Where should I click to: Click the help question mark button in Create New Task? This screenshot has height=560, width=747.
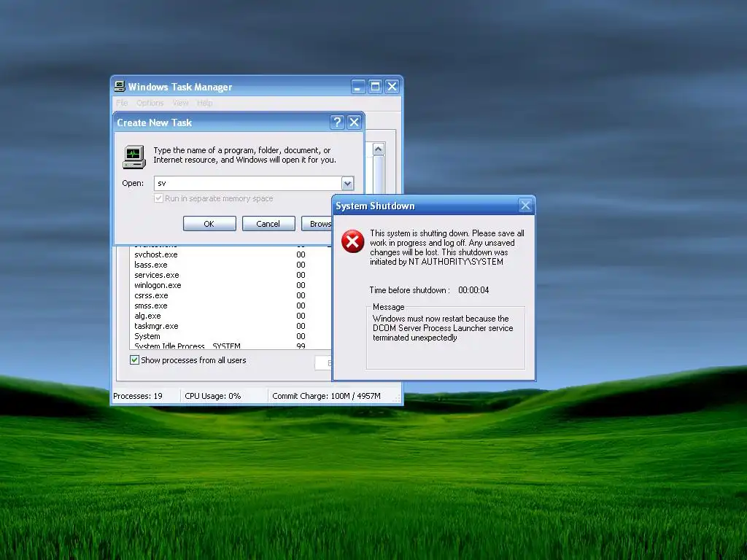pyautogui.click(x=337, y=122)
